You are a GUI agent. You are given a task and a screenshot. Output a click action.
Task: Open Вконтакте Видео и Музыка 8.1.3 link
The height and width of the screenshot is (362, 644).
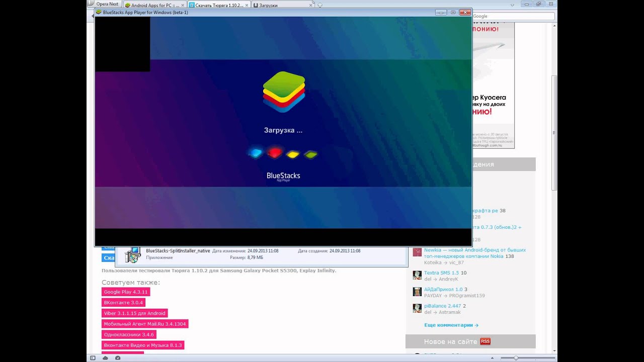point(143,345)
